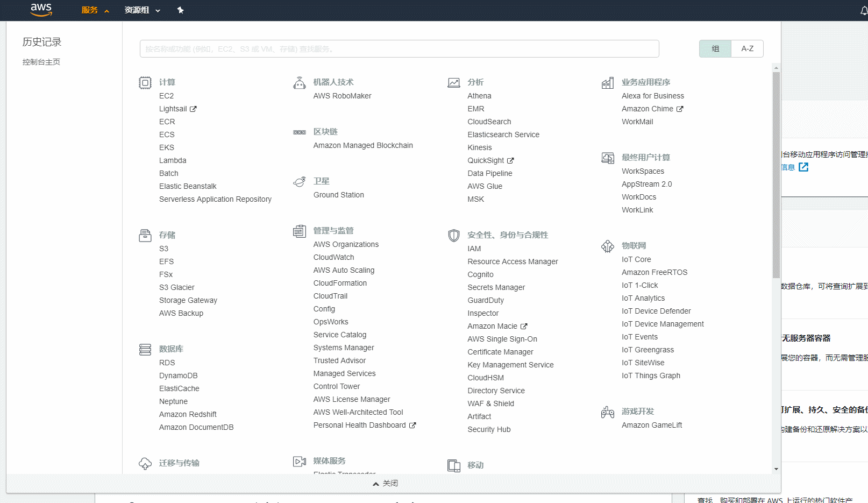Viewport: 868px width, 503px height.
Task: Click the 物联网 IoT category icon
Action: tap(608, 246)
